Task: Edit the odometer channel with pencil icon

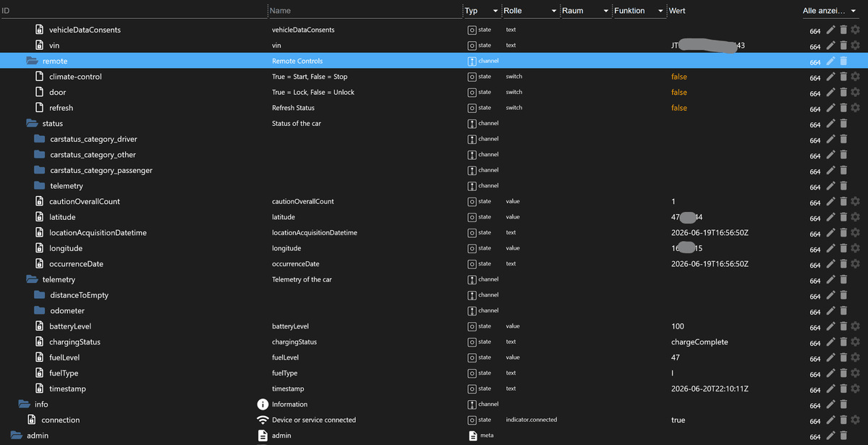Action: tap(831, 311)
